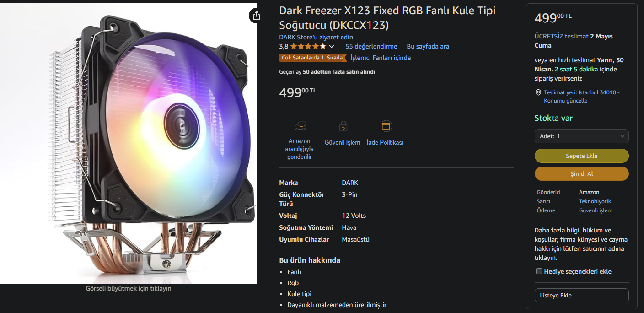Open the Adet quantity dropdown
Screen dimensions: 644x313
[582, 136]
